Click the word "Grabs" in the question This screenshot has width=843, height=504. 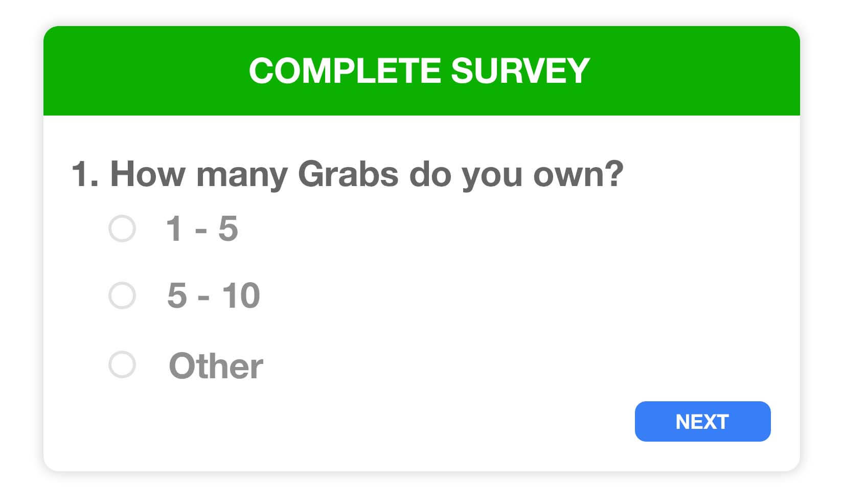(x=348, y=174)
